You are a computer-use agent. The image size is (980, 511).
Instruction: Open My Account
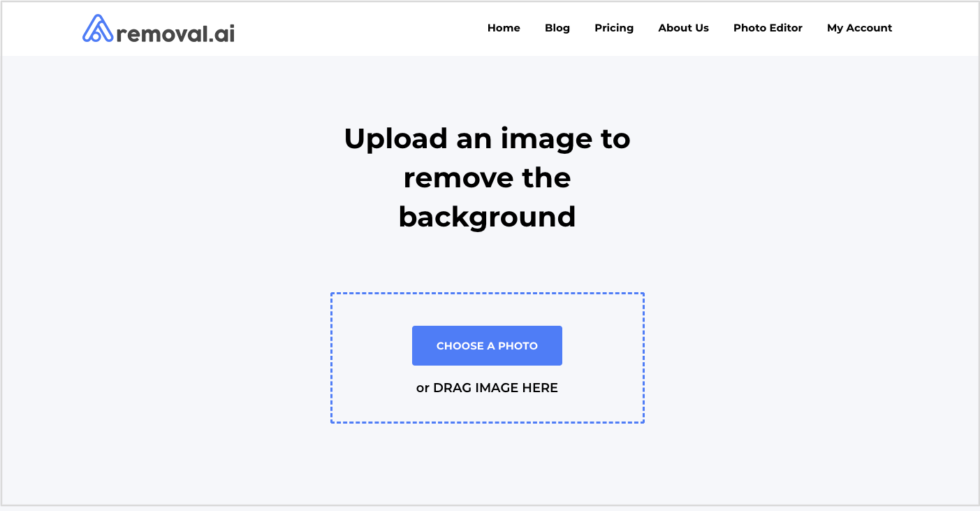click(859, 28)
